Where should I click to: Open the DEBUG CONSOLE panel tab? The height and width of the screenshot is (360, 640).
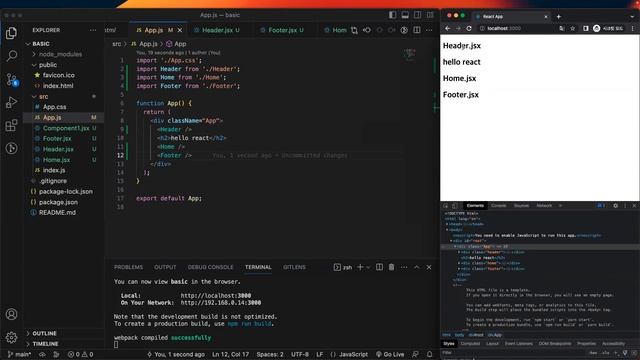pyautogui.click(x=211, y=267)
